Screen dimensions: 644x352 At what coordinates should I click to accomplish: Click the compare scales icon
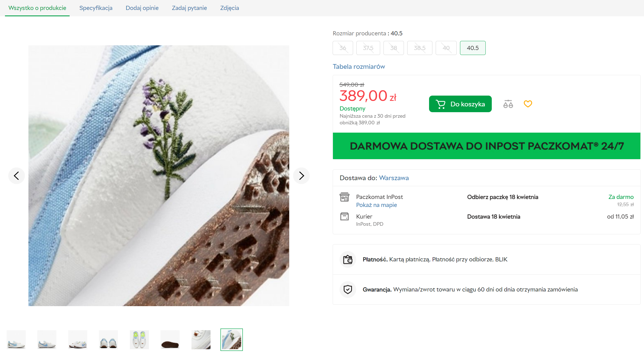[508, 104]
